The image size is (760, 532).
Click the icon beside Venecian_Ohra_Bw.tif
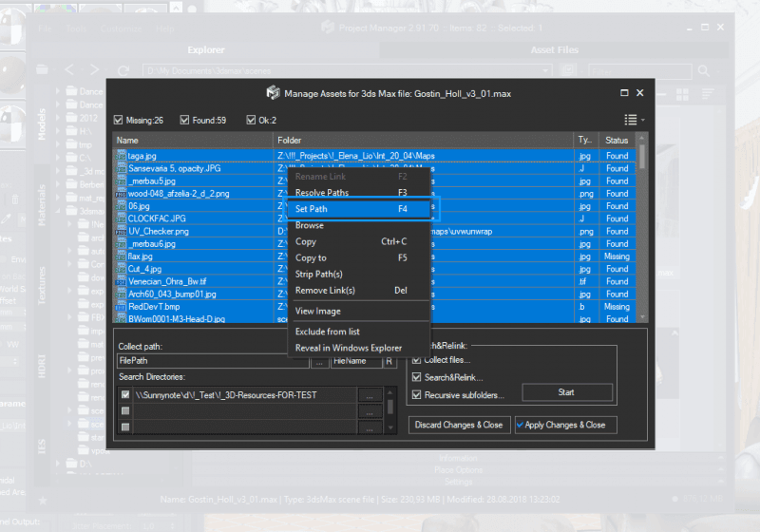(x=121, y=281)
